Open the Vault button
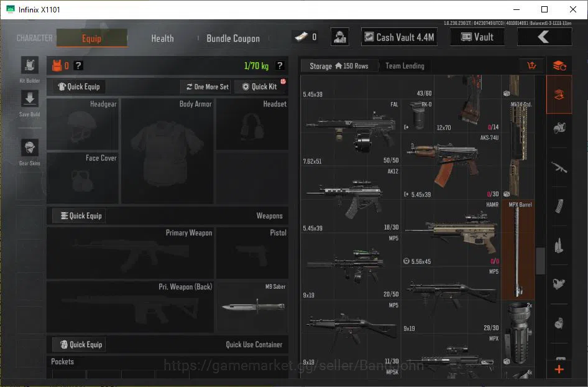This screenshot has height=387, width=588. tap(477, 37)
